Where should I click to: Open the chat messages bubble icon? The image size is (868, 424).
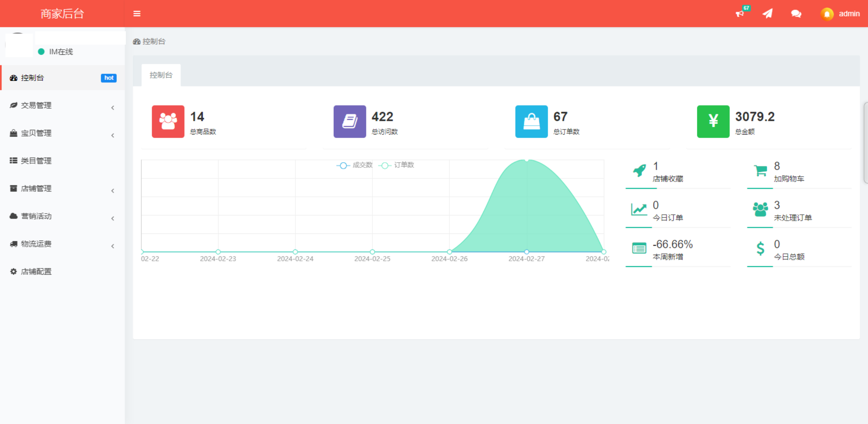[x=796, y=14]
